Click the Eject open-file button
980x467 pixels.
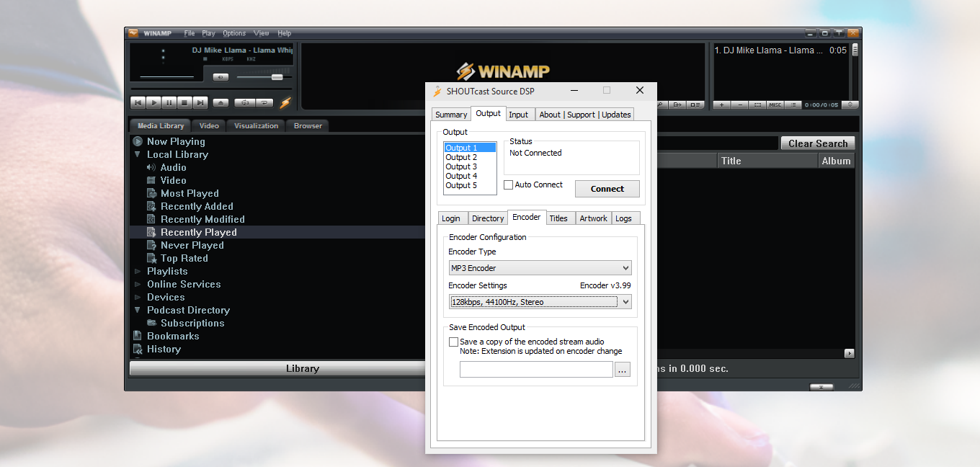(x=221, y=103)
